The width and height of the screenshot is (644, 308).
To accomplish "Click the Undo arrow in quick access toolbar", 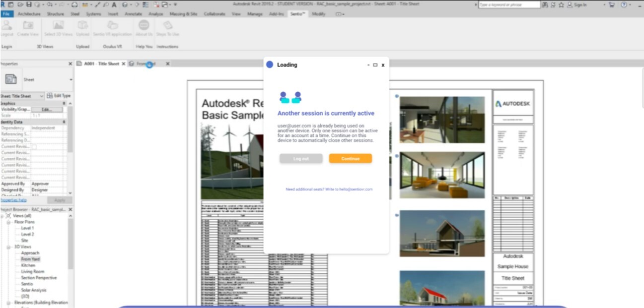I will 51,4.
